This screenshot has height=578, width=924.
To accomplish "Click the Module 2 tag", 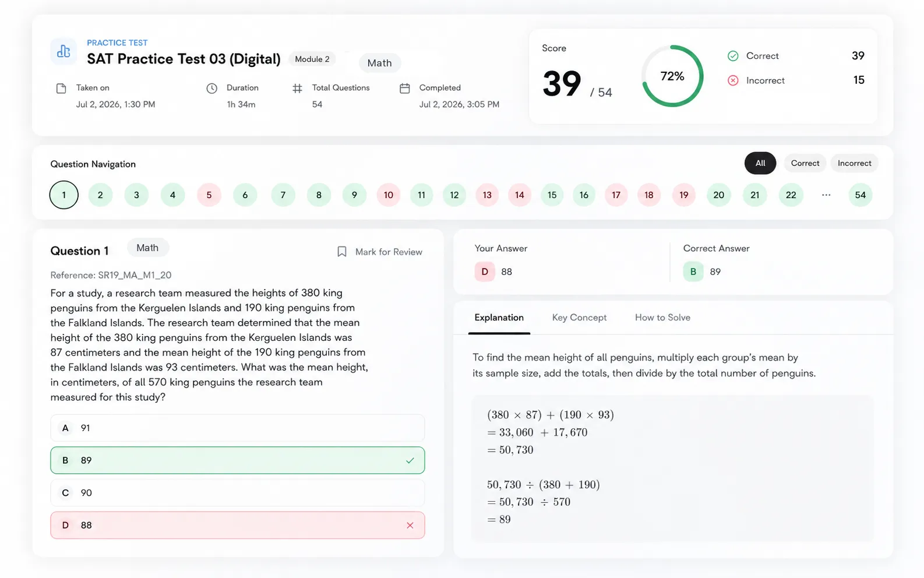I will point(312,59).
